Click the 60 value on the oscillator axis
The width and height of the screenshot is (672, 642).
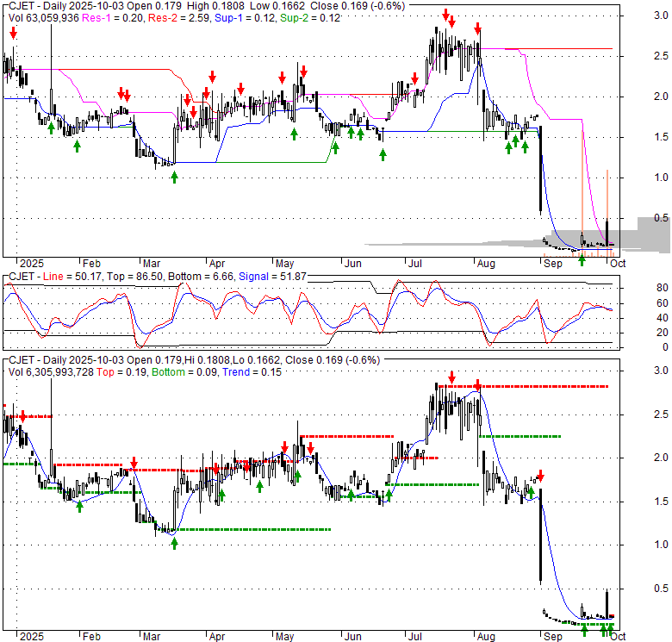[663, 303]
